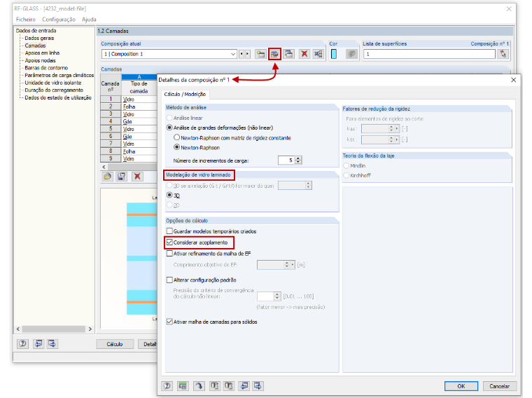Image resolution: width=532 pixels, height=398 pixels.
Task: Confirm the dialog with OK
Action: pyautogui.click(x=461, y=386)
